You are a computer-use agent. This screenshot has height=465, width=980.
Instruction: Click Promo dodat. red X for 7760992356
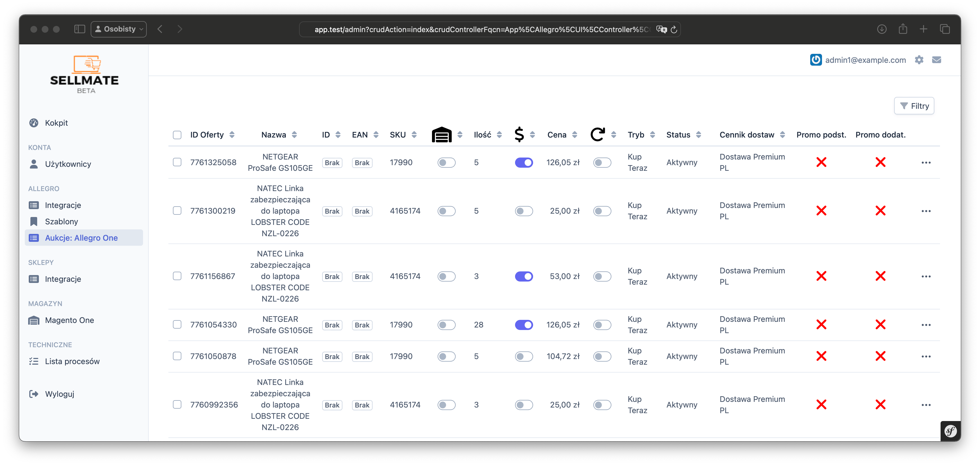880,404
